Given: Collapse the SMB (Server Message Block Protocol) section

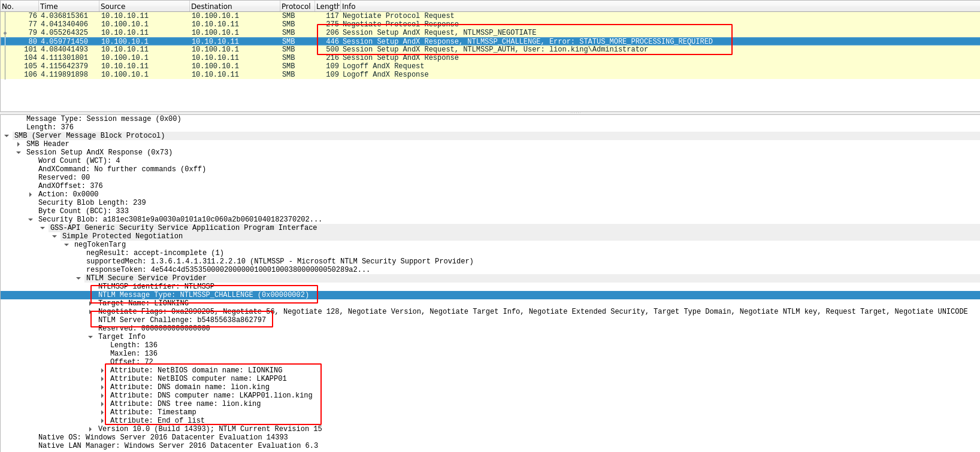Looking at the screenshot, I should 7,136.
